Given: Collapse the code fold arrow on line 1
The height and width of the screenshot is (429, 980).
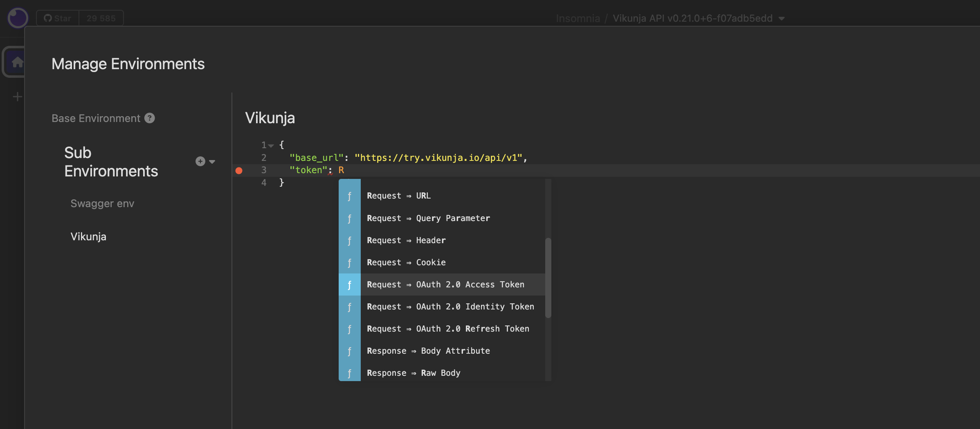Looking at the screenshot, I should point(271,145).
